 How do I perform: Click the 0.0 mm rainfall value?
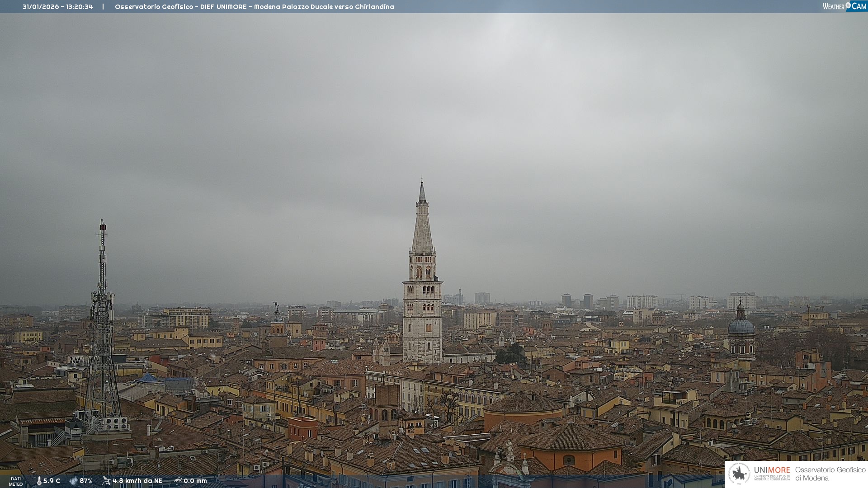point(195,481)
